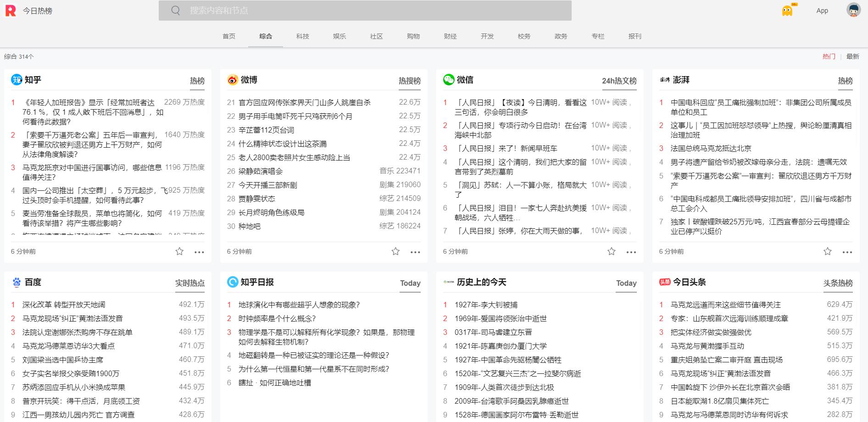
Task: Sort cards by 热门
Action: tap(829, 56)
